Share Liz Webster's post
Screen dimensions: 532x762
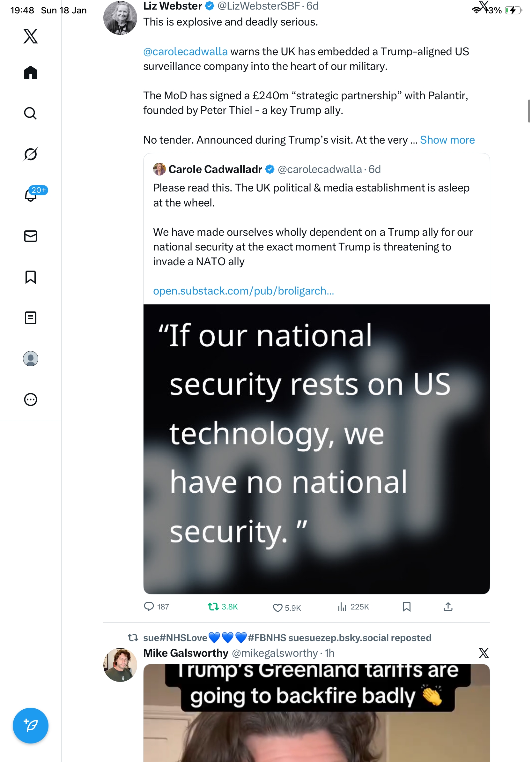pos(448,607)
